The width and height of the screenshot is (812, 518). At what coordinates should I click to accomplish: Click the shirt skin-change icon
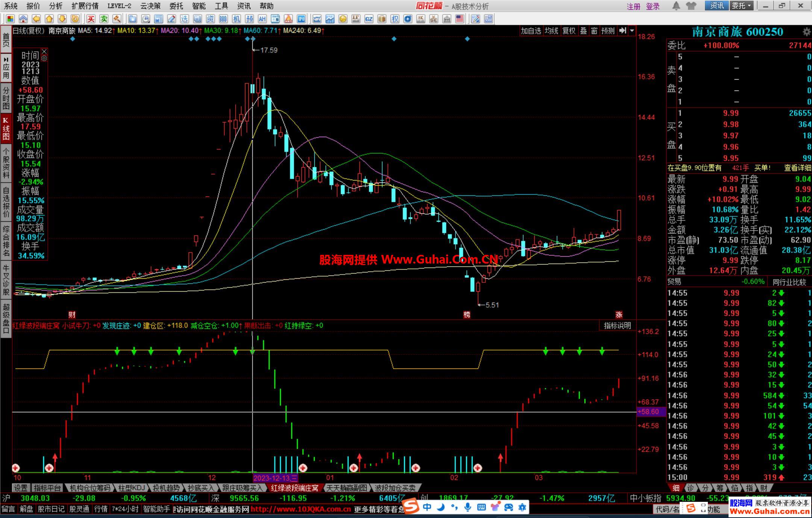click(691, 6)
